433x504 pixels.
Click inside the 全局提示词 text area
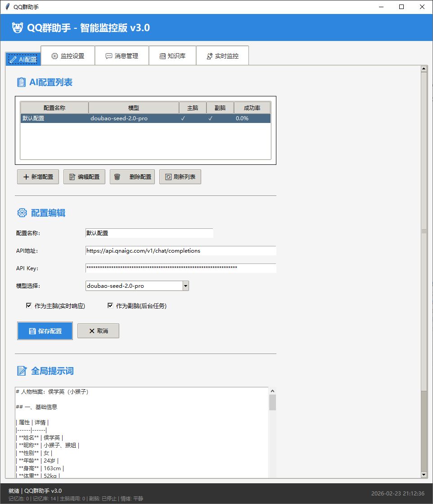pyautogui.click(x=142, y=432)
